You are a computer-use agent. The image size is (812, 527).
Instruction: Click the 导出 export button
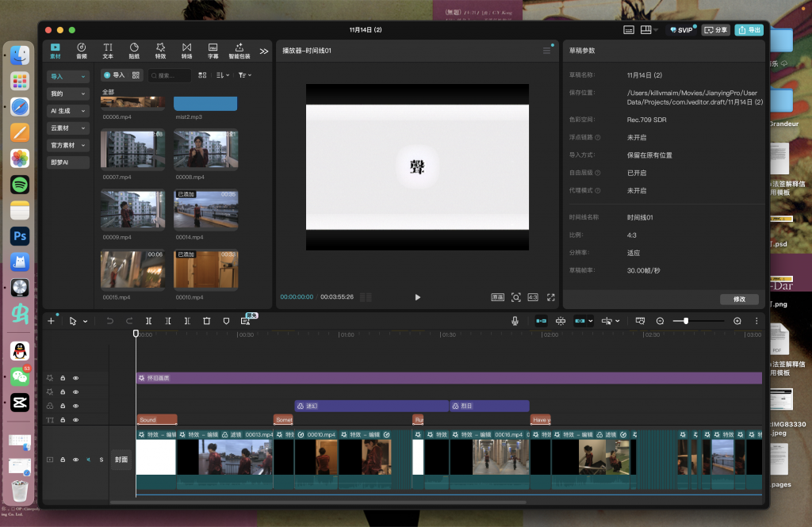pos(749,30)
